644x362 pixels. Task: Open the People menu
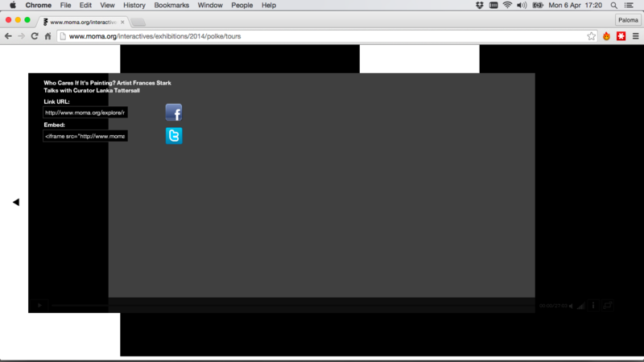coord(242,6)
